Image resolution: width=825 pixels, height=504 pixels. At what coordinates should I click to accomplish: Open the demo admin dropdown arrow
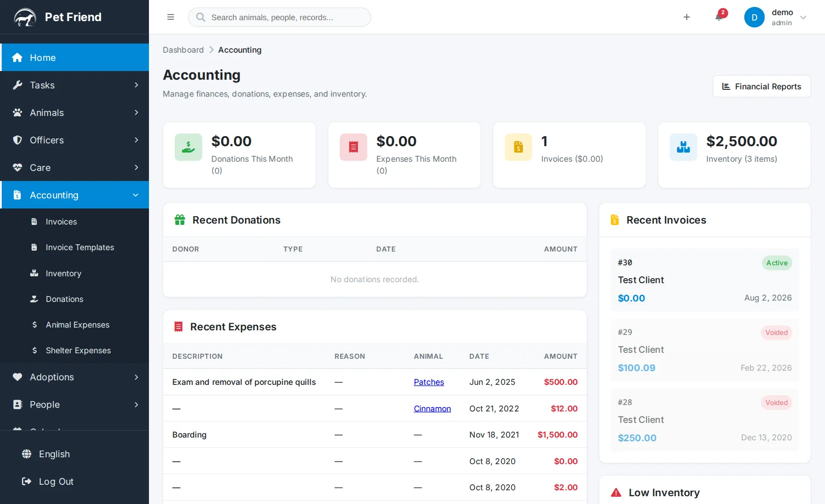803,17
